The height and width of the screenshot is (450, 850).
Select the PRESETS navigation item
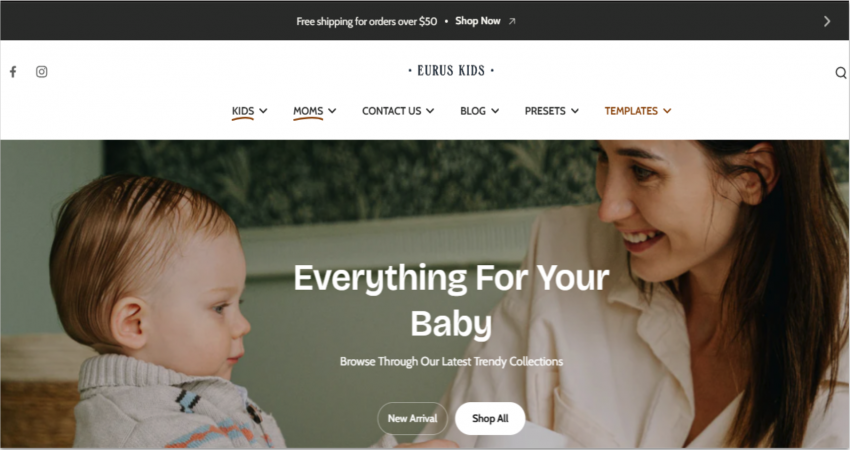[545, 111]
